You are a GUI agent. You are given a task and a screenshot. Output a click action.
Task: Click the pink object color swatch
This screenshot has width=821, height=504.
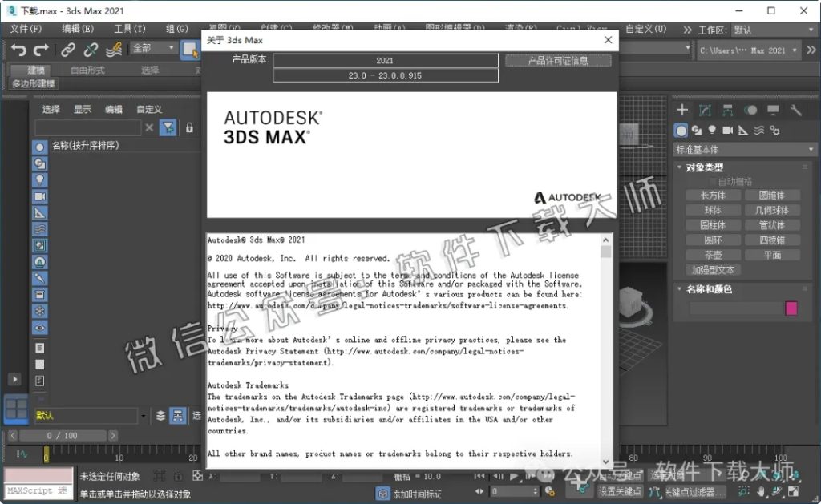click(x=790, y=308)
